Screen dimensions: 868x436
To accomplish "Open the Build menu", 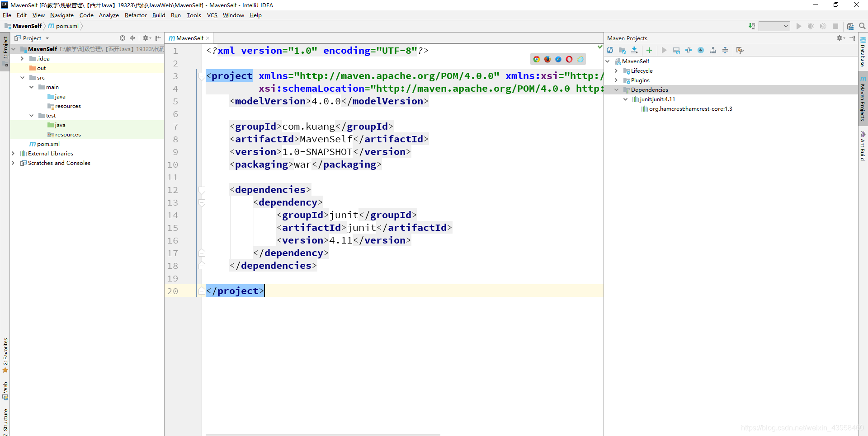I will pyautogui.click(x=159, y=15).
